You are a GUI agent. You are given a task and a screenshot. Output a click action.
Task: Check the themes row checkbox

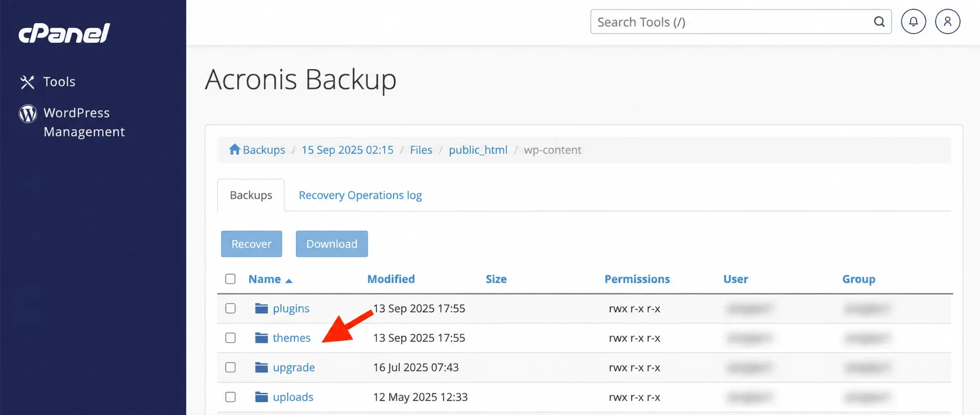(230, 338)
